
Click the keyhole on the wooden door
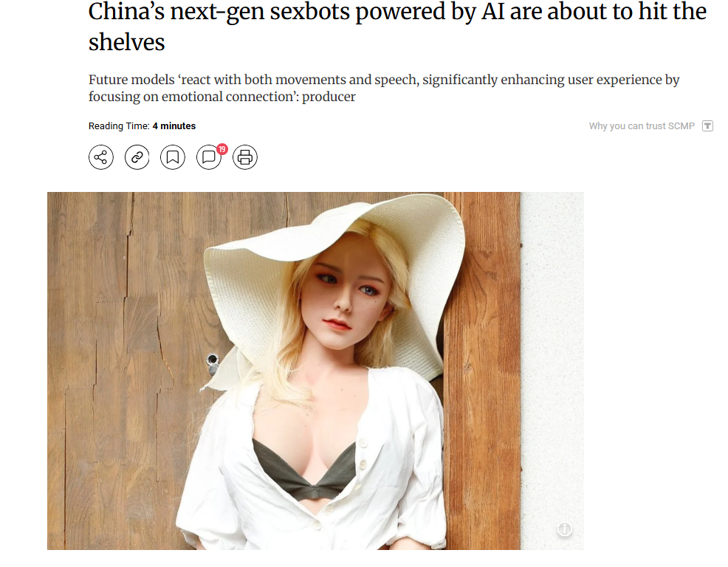point(213,360)
